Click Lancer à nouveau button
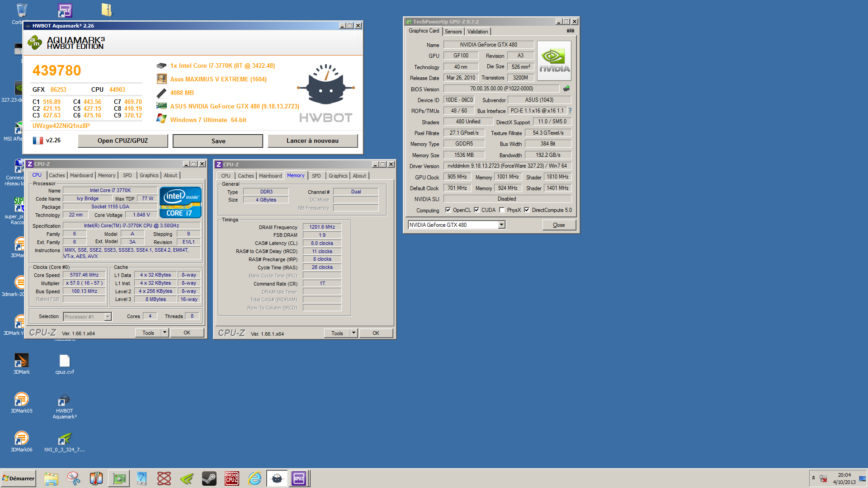This screenshot has height=488, width=868. (x=312, y=141)
